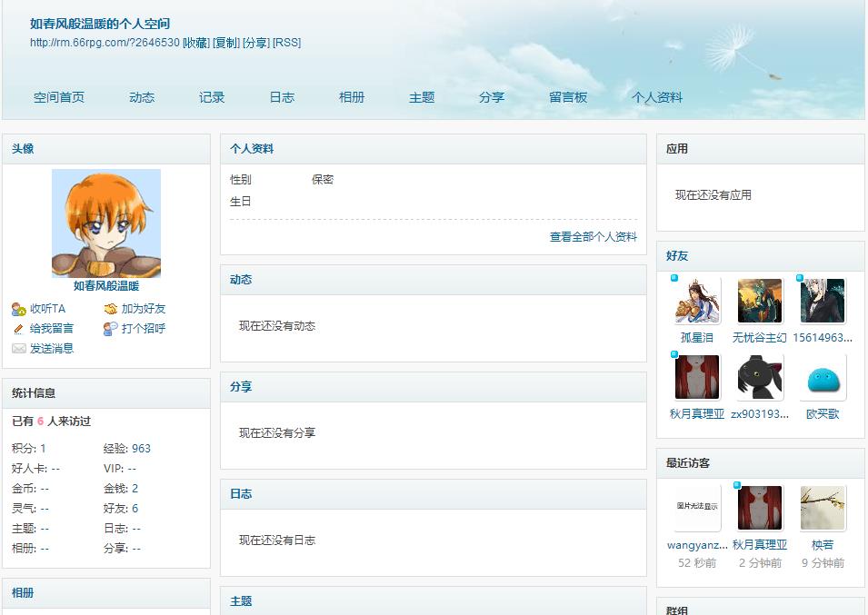Open the 留言板 navigation tab
This screenshot has height=615, width=868.
(568, 97)
